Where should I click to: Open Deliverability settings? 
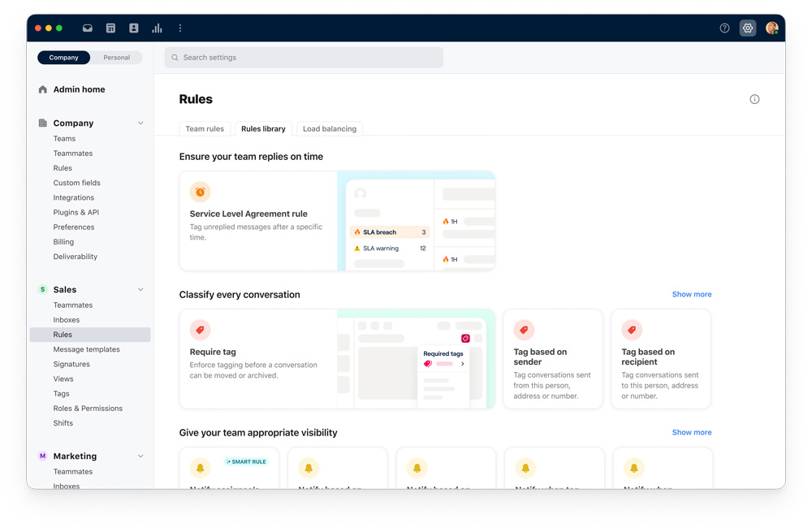point(75,257)
